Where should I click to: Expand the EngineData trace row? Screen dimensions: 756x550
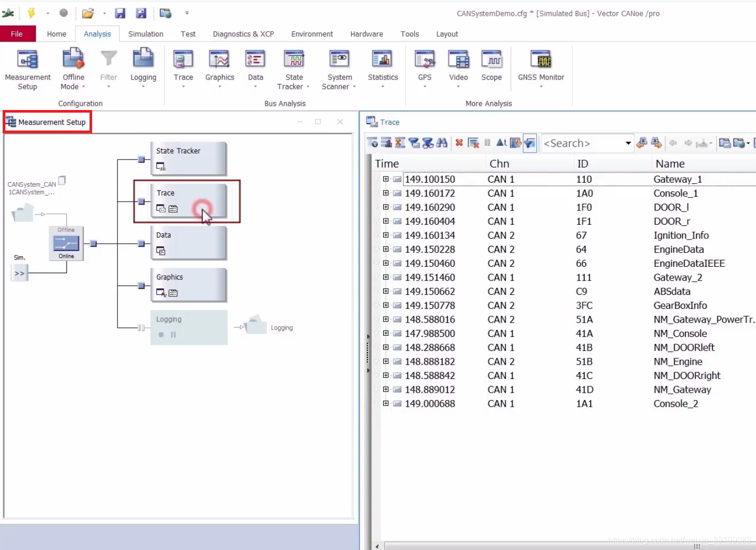pyautogui.click(x=386, y=249)
